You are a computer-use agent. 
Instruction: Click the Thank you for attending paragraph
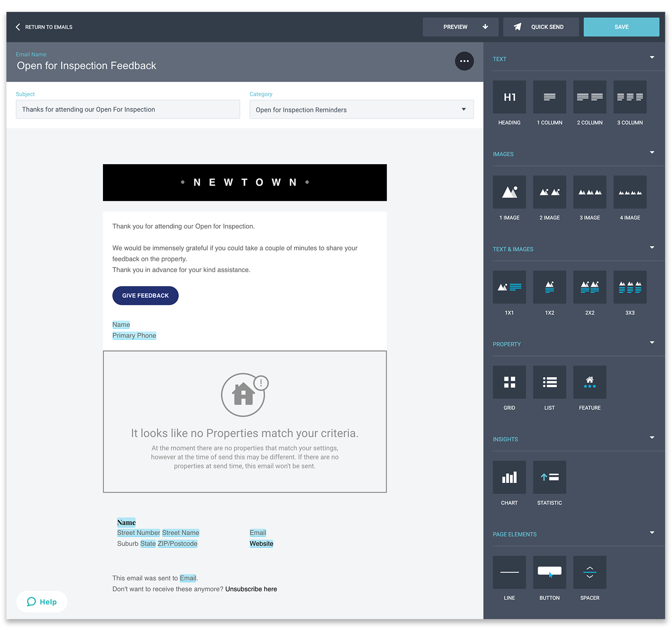(183, 226)
